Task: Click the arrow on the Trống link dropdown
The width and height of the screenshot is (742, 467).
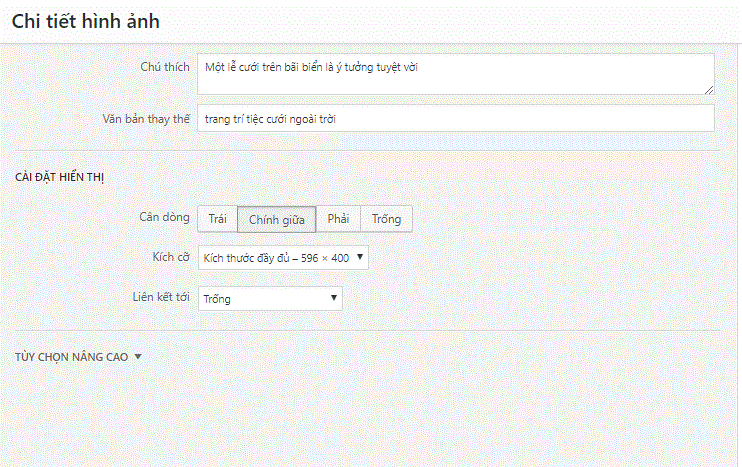Action: tap(333, 298)
